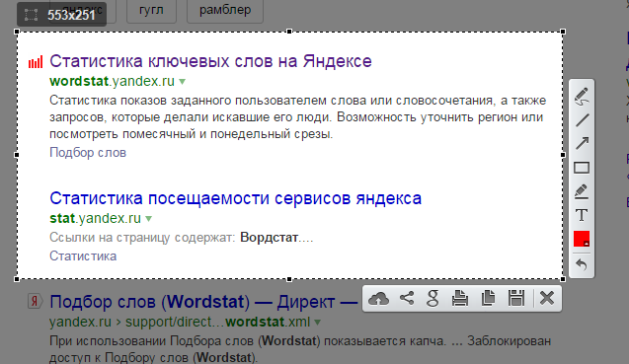Share screenshot on social networks
This screenshot has width=629, height=364.
407,298
